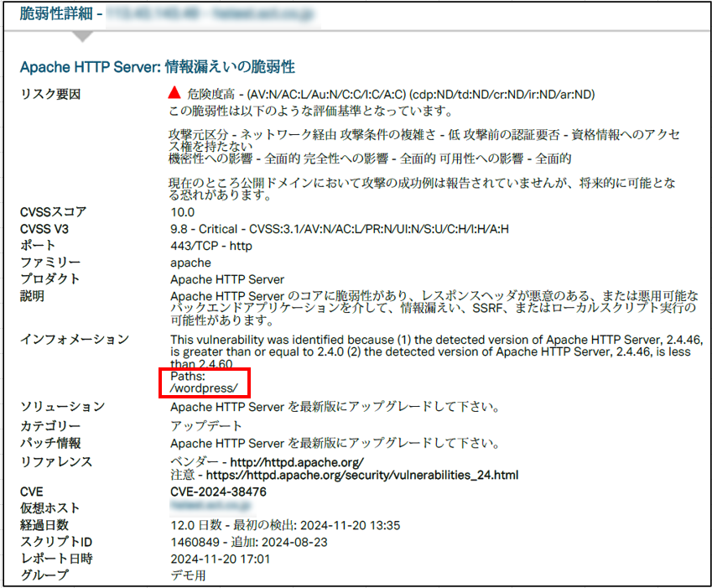The height and width of the screenshot is (588, 712).
Task: Click the text beginning This vulnerability was identified
Action: point(437,352)
